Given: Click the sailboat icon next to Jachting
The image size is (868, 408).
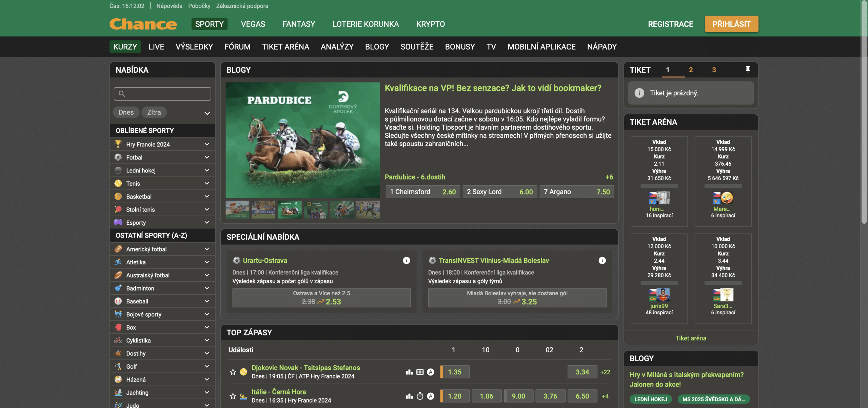Looking at the screenshot, I should point(118,392).
